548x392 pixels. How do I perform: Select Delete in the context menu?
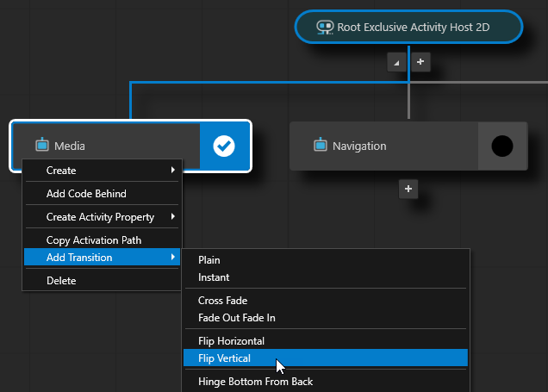[x=102, y=281]
